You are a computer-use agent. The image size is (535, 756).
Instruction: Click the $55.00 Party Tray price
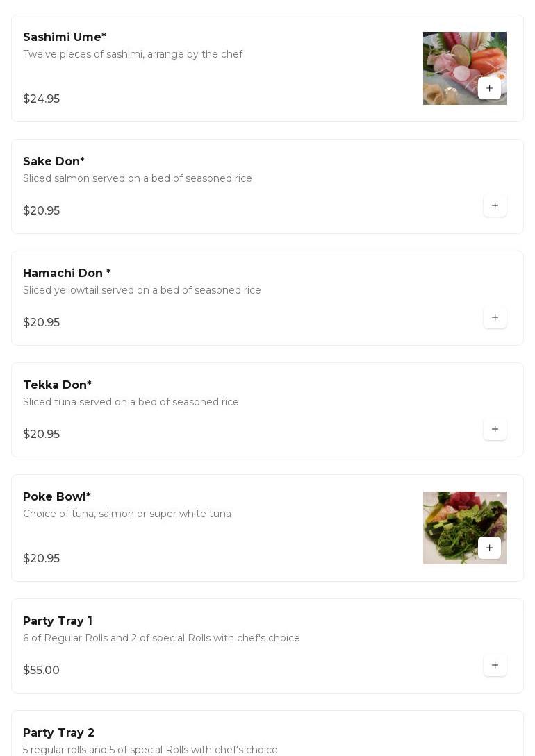point(41,670)
